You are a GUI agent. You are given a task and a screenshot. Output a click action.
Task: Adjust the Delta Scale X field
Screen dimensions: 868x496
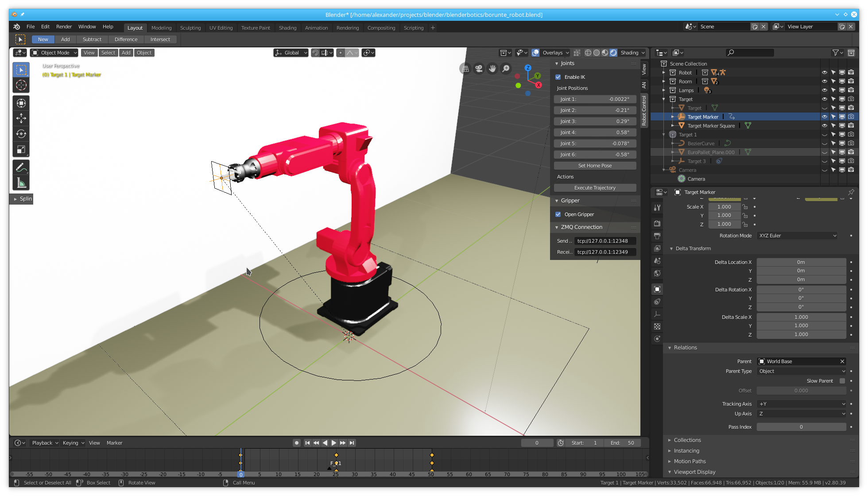(801, 317)
